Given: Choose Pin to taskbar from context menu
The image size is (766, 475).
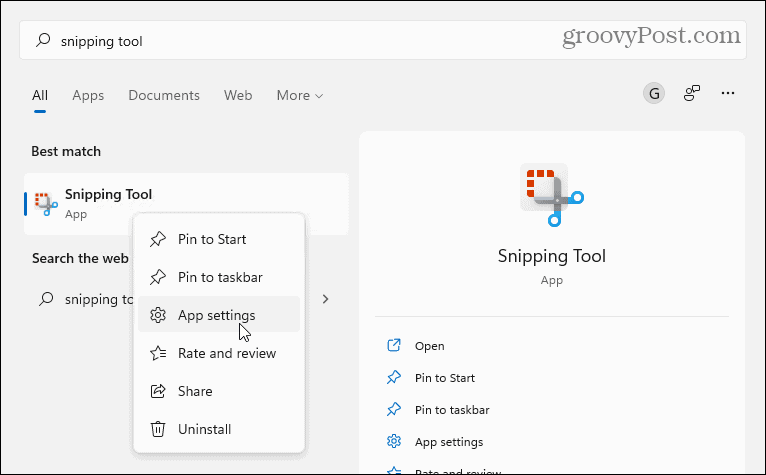Looking at the screenshot, I should pos(220,277).
